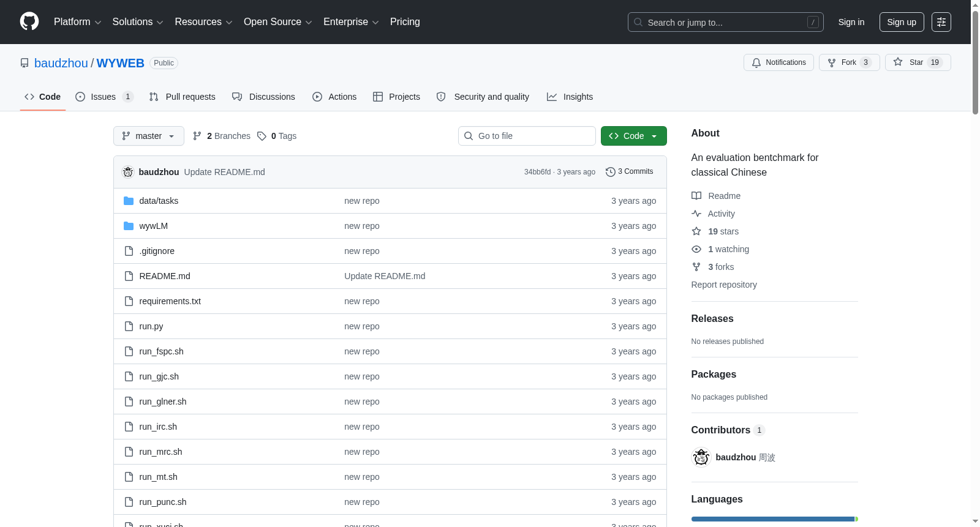
Task: Click the run.py file icon
Action: [x=129, y=326]
